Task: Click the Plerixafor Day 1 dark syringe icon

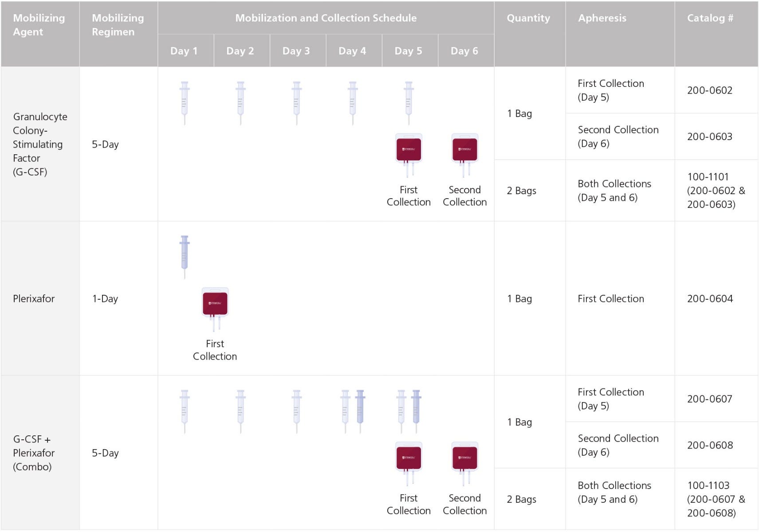Action: [185, 256]
